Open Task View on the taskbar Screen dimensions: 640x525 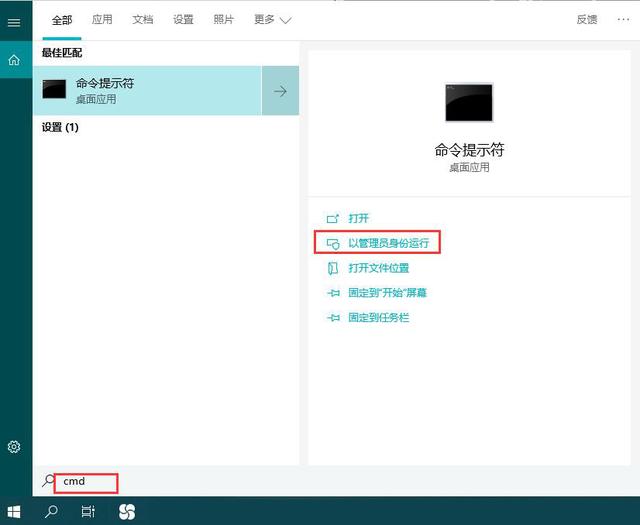(x=88, y=511)
